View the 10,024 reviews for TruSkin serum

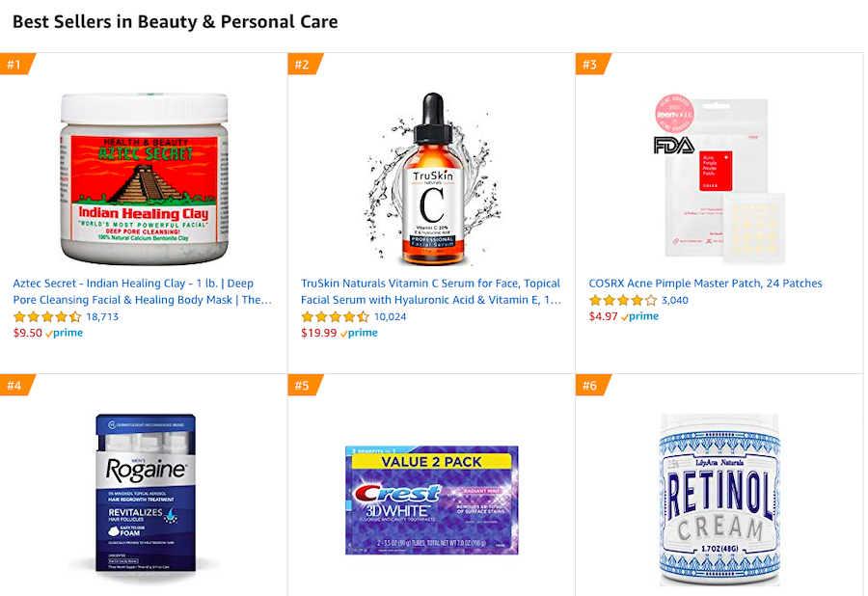[x=391, y=316]
